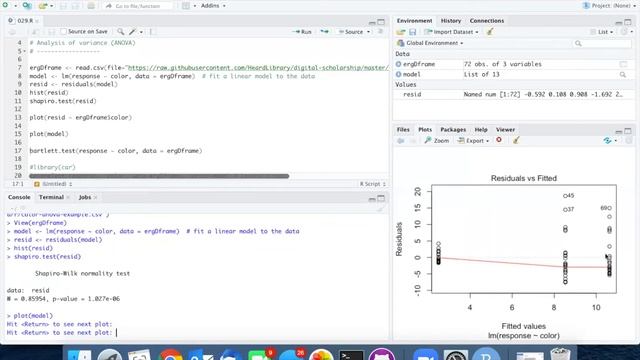Screen dimensions: 640x360
Task: Inspect model with the magnifier icon
Action: pyautogui.click(x=623, y=74)
